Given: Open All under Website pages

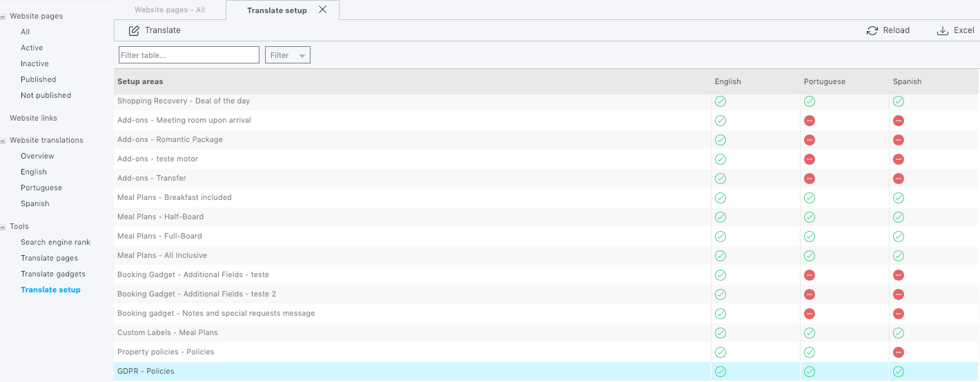Looking at the screenshot, I should [x=26, y=32].
